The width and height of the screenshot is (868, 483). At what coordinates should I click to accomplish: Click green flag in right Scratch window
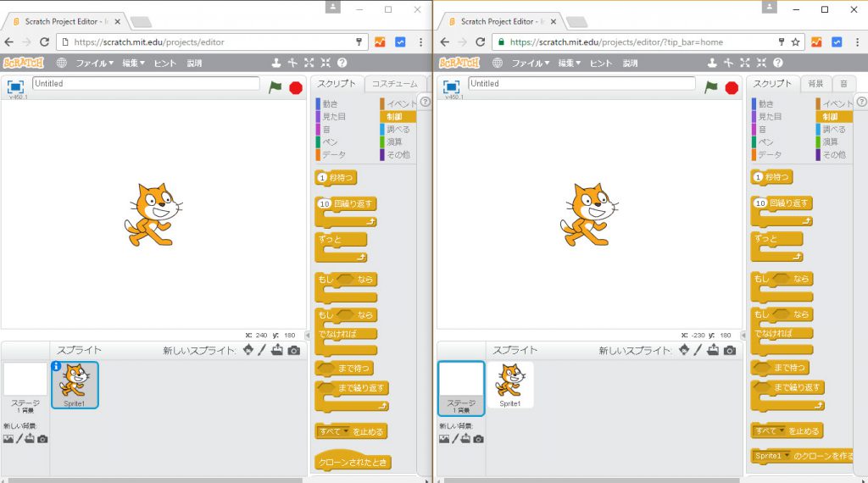point(711,87)
